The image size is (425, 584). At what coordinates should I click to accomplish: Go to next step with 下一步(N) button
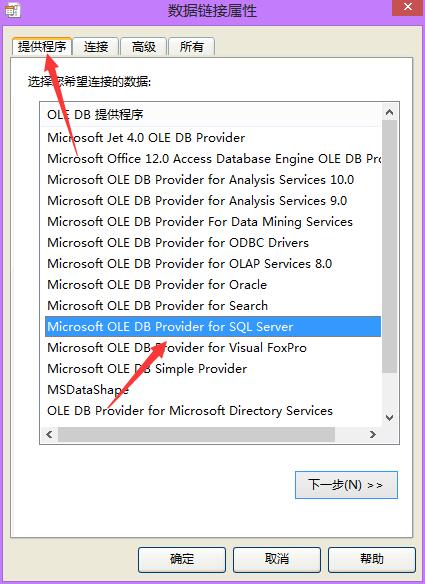coord(346,485)
